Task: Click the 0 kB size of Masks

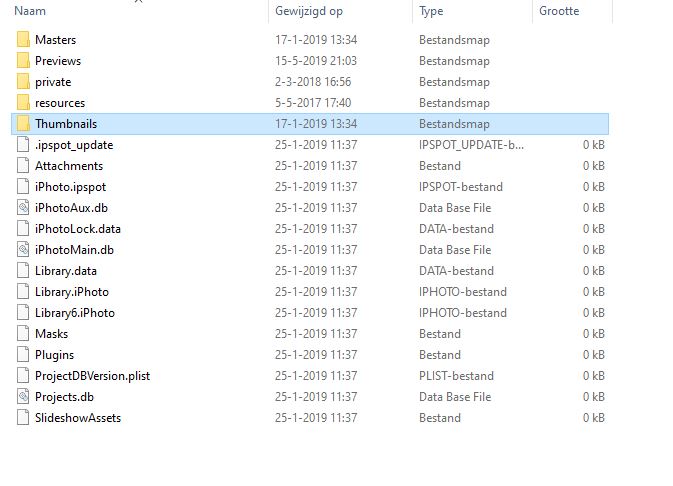Action: [594, 334]
